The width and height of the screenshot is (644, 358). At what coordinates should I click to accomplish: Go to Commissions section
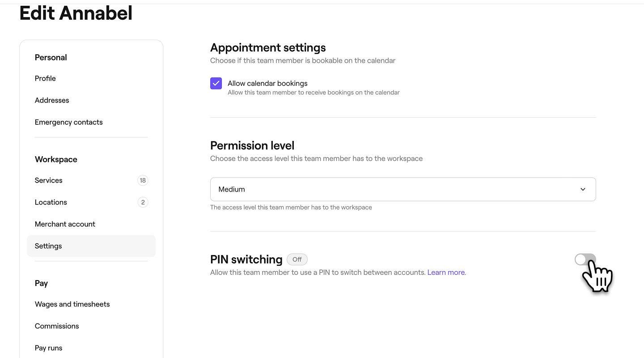point(57,326)
